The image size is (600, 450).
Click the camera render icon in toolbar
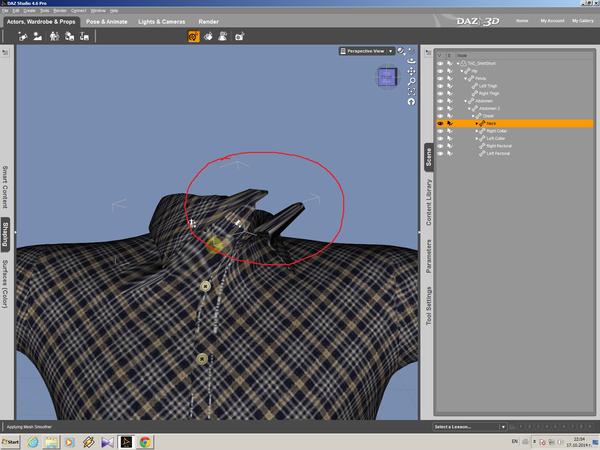tap(239, 37)
